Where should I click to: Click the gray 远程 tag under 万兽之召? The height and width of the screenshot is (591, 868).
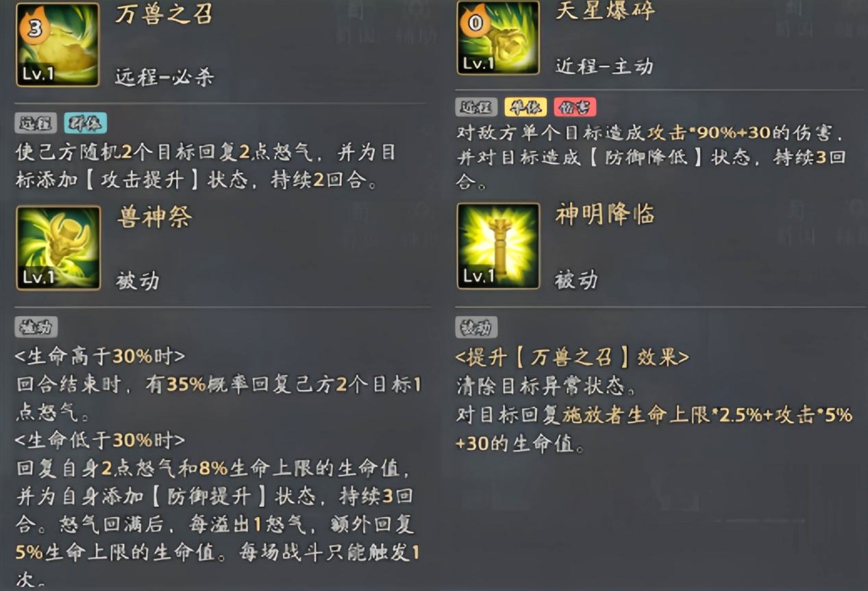[x=36, y=123]
